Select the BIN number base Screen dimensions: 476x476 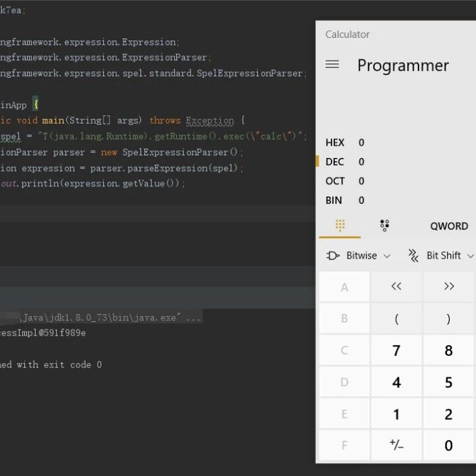(345, 200)
